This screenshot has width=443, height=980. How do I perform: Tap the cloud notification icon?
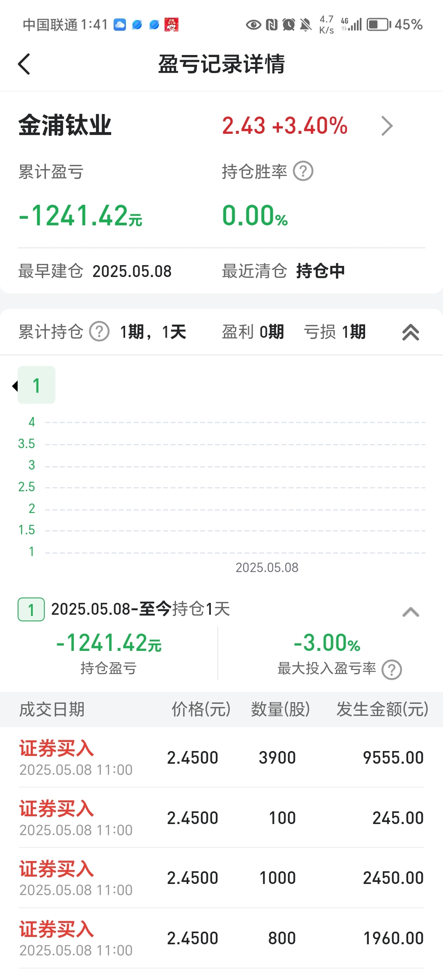pyautogui.click(x=120, y=25)
